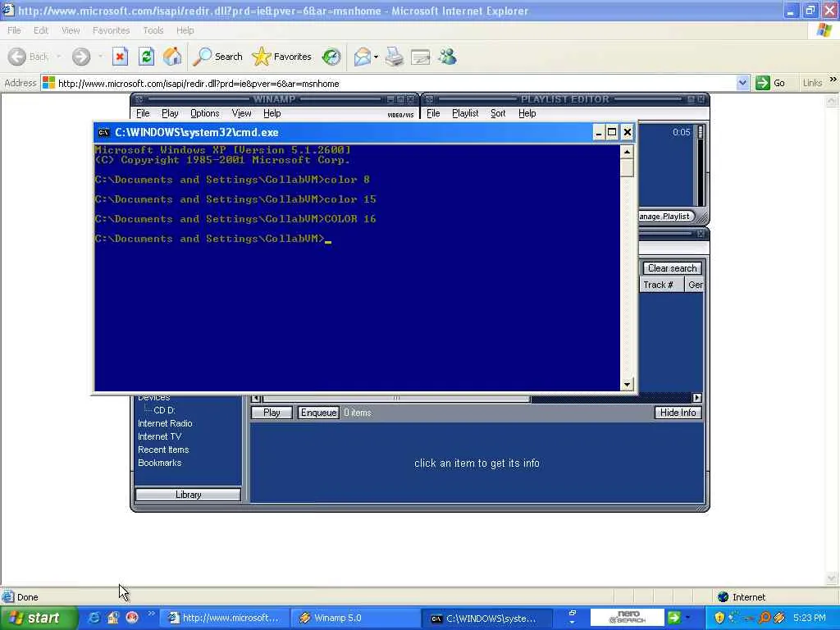Open Playlist Editor Sort menu
Screen dimensions: 840x630
(498, 113)
